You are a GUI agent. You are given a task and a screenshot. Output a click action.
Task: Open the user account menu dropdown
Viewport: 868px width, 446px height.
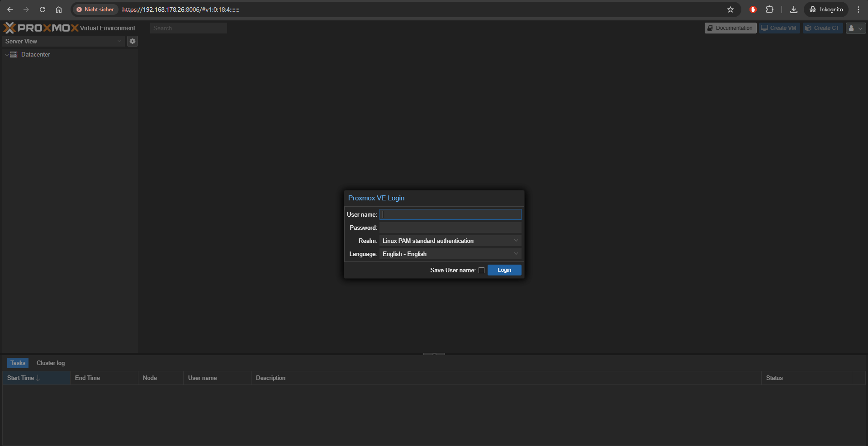(x=856, y=28)
